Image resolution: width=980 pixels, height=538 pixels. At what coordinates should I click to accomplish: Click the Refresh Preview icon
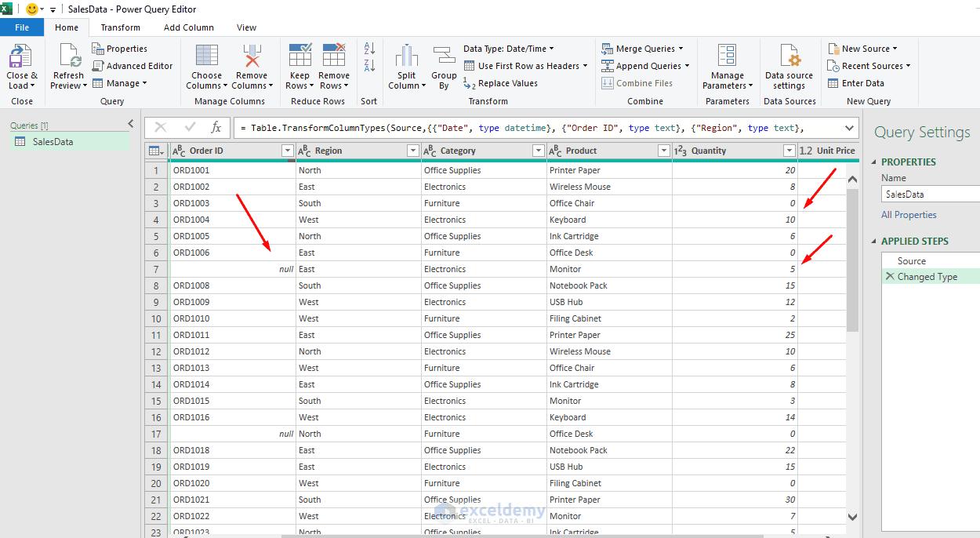pos(69,56)
